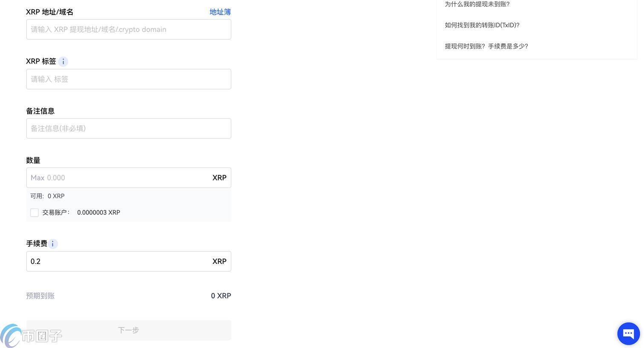Click the 0 XRP expected arrival value
Viewport: 644px width, 348px height.
221,295
